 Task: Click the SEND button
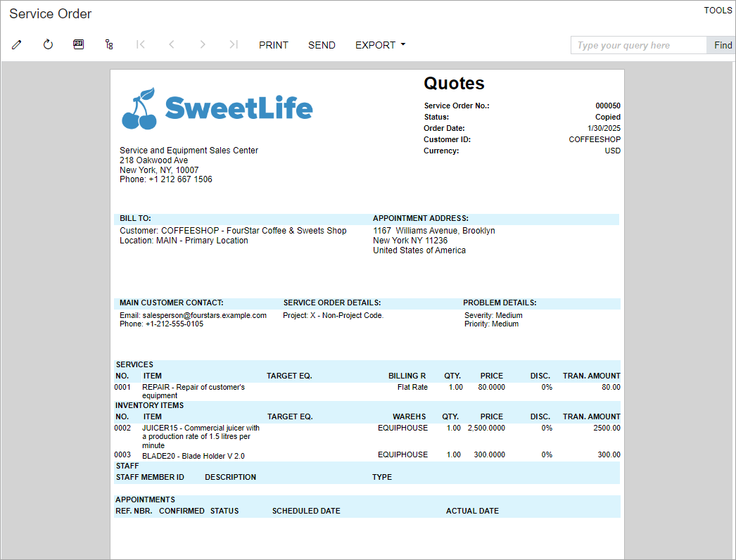click(322, 45)
